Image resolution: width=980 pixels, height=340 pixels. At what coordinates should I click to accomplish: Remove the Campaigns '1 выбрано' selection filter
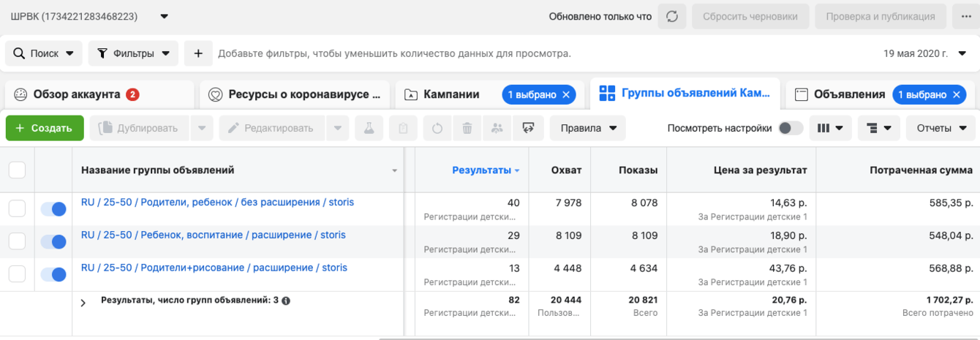[x=565, y=94]
